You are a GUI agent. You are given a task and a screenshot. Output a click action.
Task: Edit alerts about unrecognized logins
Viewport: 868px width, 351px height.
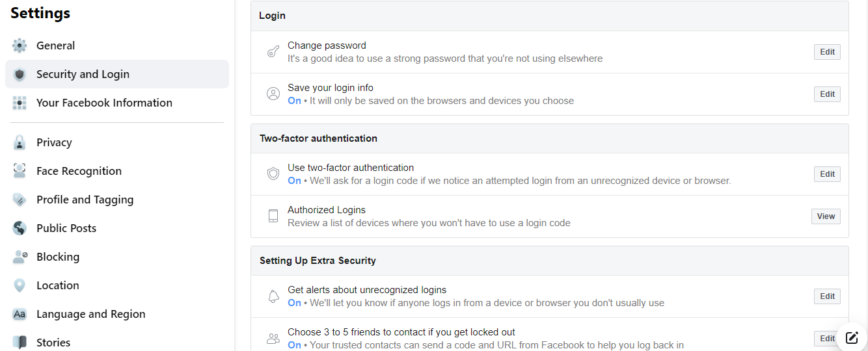(827, 296)
